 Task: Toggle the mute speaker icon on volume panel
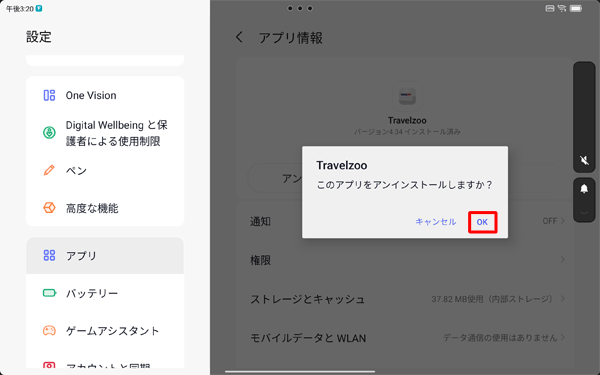pyautogui.click(x=584, y=160)
